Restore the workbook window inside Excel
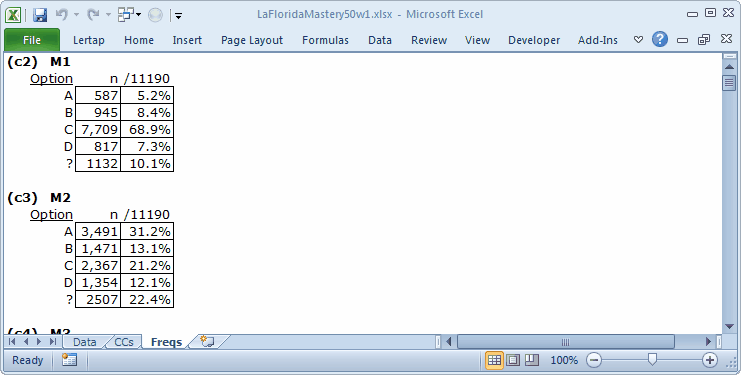741x375 pixels. 704,40
